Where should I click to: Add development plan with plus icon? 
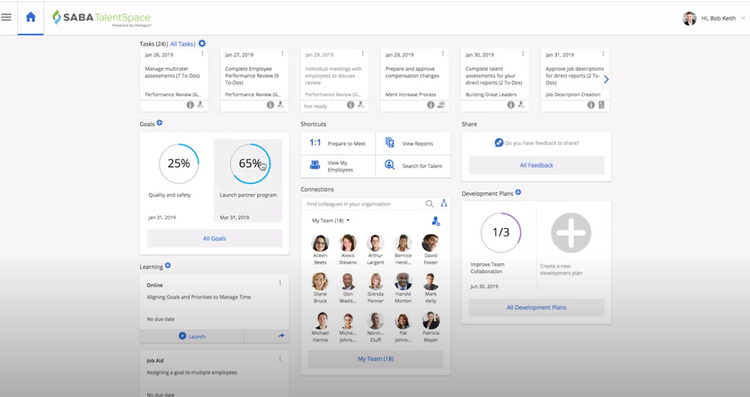point(518,192)
